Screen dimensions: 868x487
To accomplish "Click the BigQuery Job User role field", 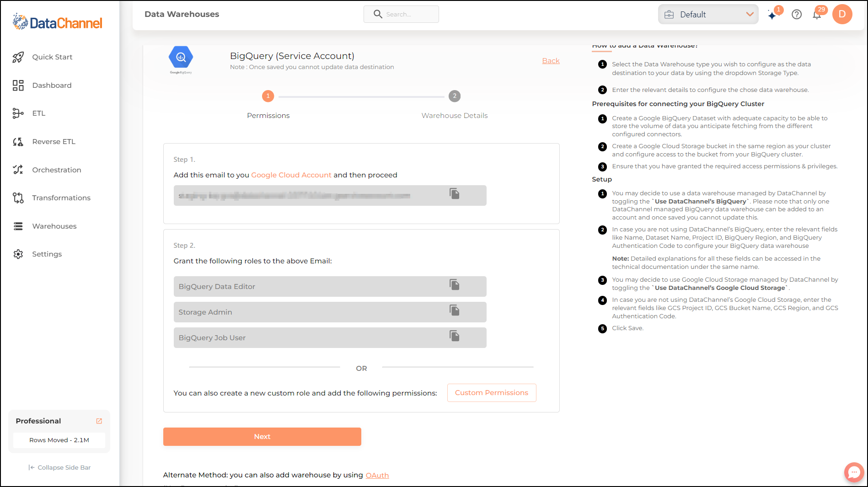I will click(330, 338).
